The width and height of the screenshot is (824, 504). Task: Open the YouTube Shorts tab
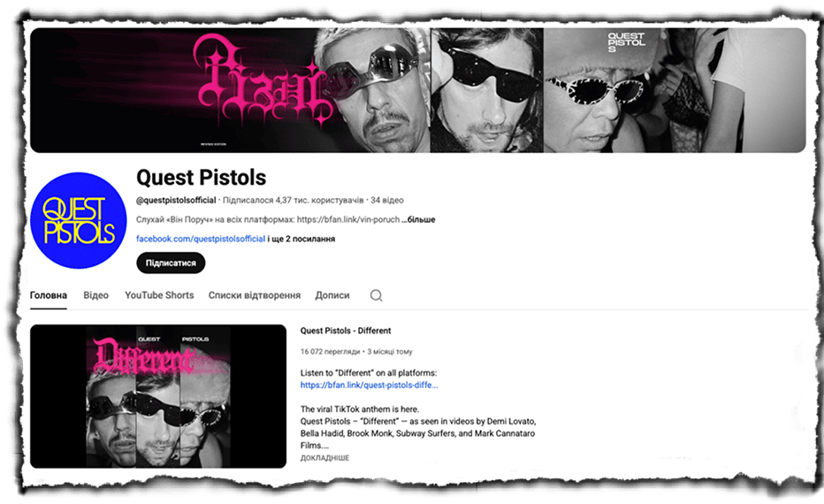point(159,295)
